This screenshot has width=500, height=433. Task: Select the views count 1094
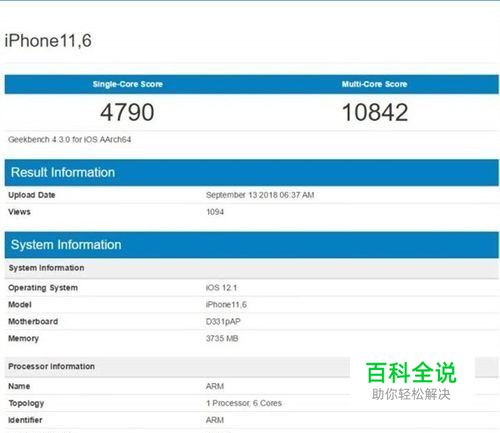215,212
